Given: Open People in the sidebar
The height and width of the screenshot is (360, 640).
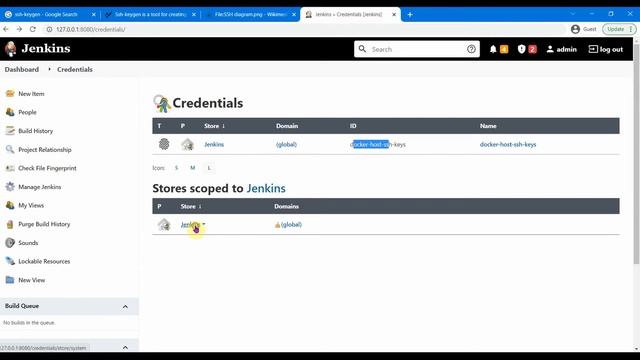Looking at the screenshot, I should [27, 112].
